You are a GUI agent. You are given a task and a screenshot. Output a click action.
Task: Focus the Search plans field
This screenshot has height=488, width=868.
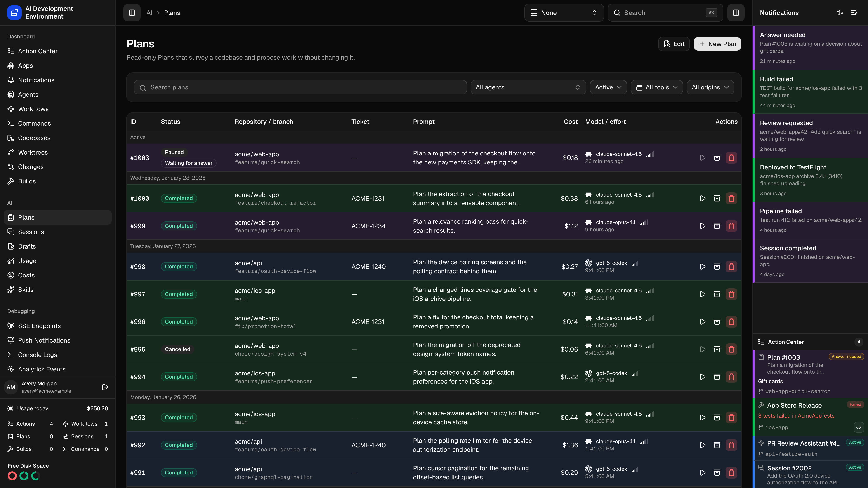click(x=300, y=87)
